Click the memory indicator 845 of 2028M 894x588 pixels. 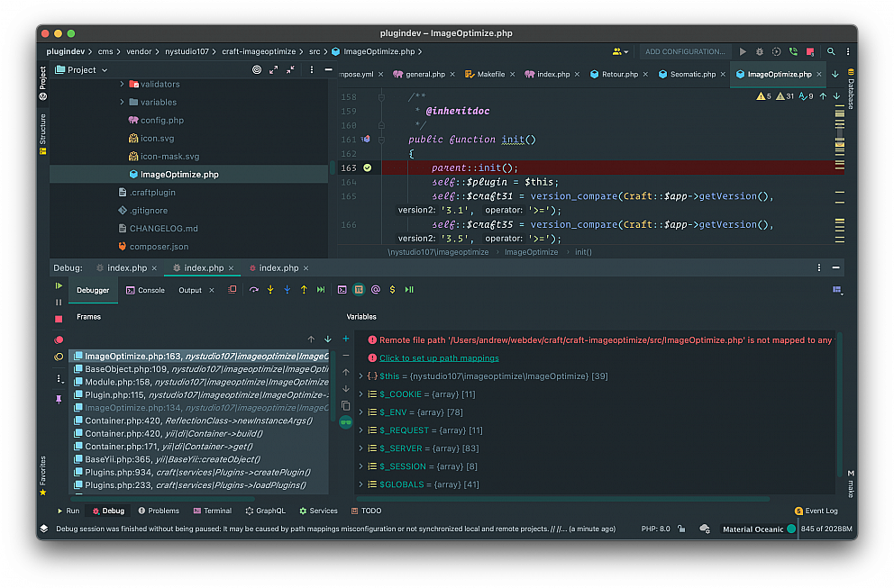tap(826, 529)
